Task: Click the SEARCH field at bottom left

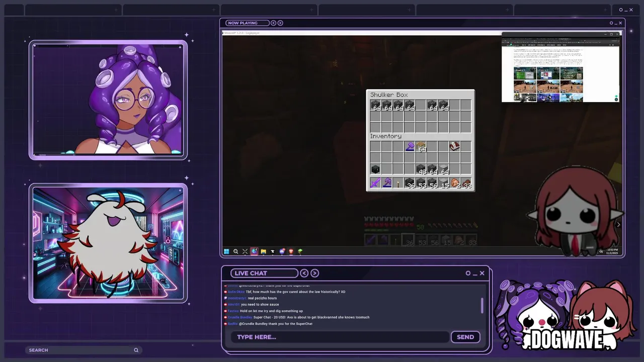Action: [83, 350]
